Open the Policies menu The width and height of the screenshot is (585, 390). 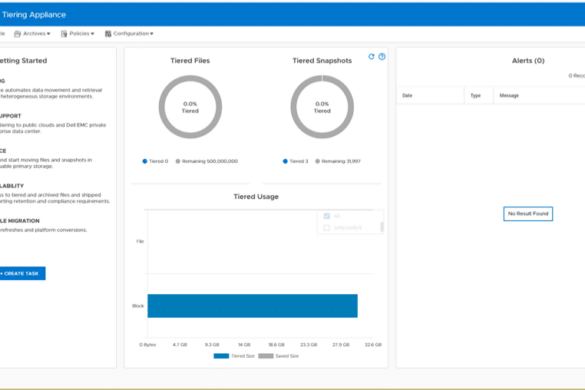(78, 34)
